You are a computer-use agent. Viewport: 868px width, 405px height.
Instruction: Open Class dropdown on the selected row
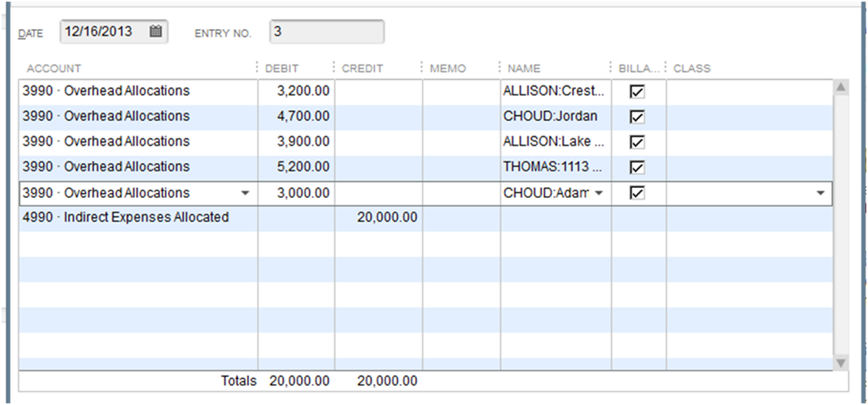pyautogui.click(x=820, y=193)
